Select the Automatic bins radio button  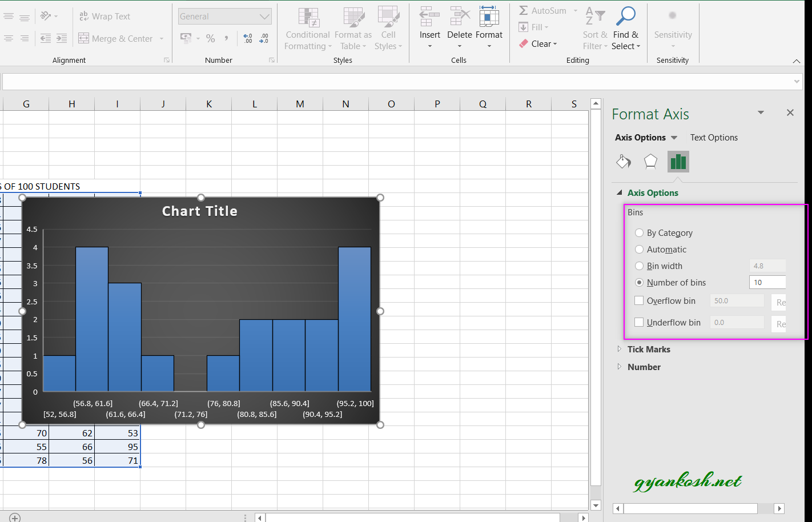(x=640, y=249)
